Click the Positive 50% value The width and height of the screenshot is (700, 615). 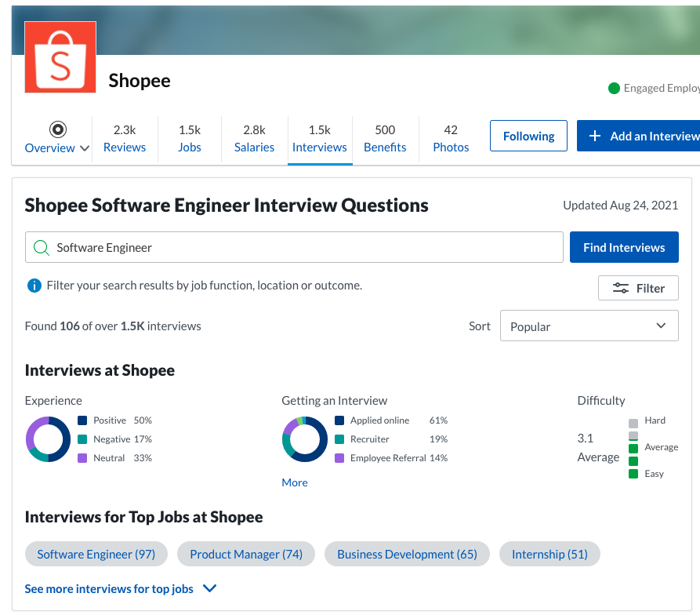[143, 420]
